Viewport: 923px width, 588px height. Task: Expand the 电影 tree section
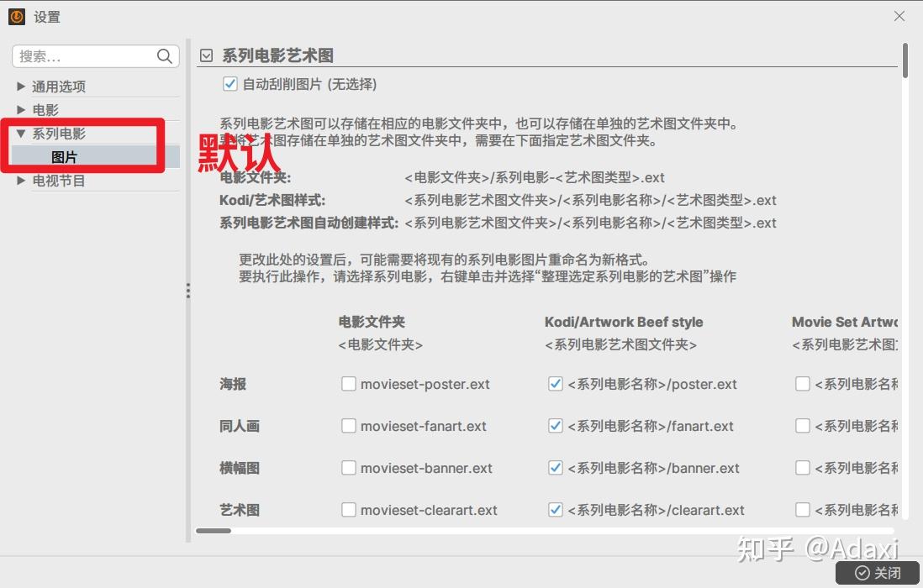[x=20, y=109]
